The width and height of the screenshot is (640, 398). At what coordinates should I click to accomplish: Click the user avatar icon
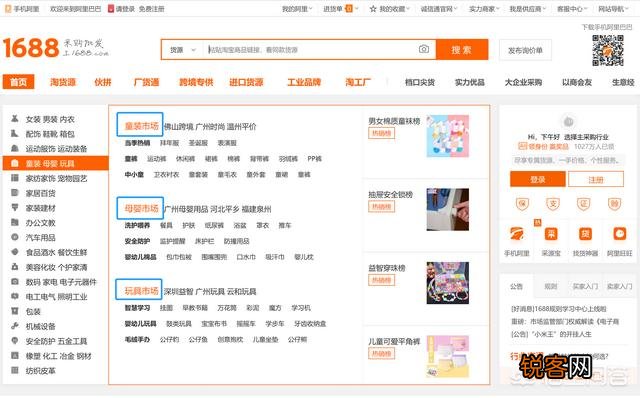(569, 121)
